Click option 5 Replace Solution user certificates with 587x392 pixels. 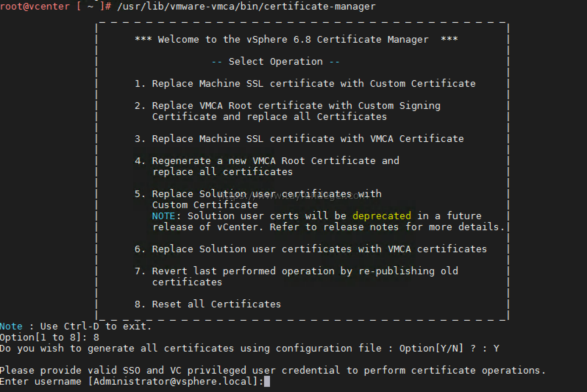[x=258, y=194]
